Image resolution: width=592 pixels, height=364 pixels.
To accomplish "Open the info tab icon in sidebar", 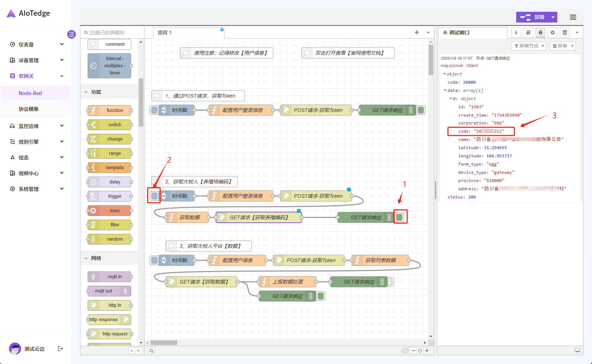I will coord(516,33).
